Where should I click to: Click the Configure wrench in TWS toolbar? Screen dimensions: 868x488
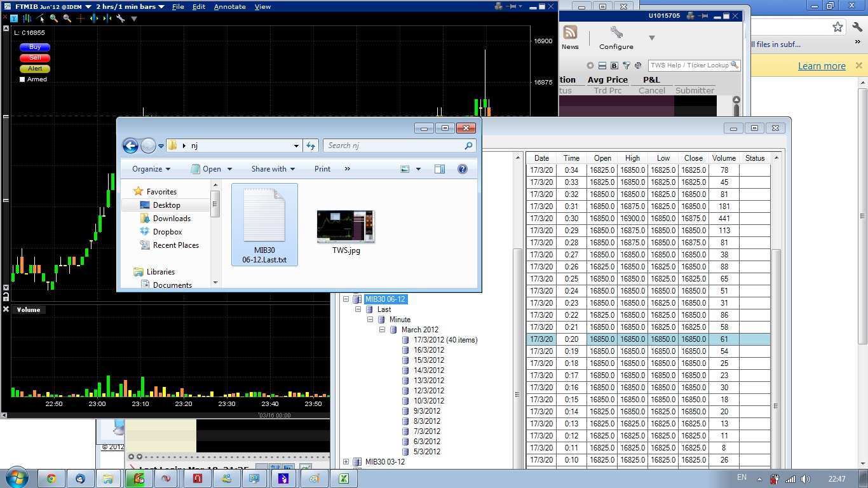coord(616,33)
